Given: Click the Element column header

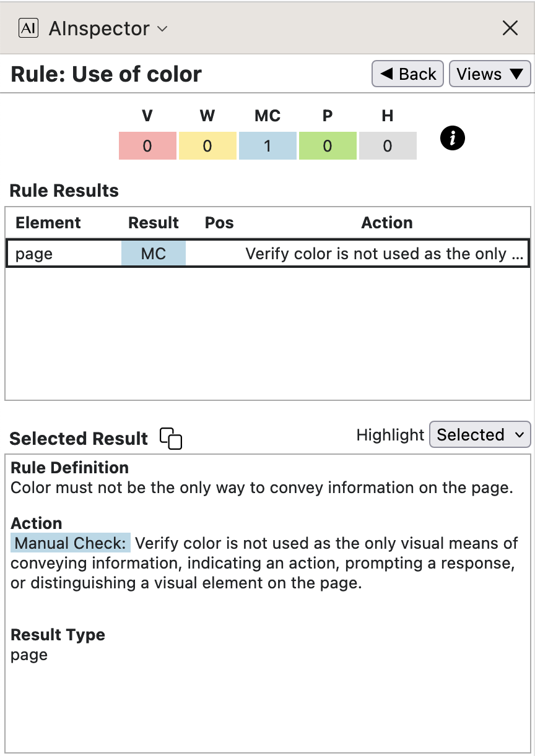Looking at the screenshot, I should 48,223.
